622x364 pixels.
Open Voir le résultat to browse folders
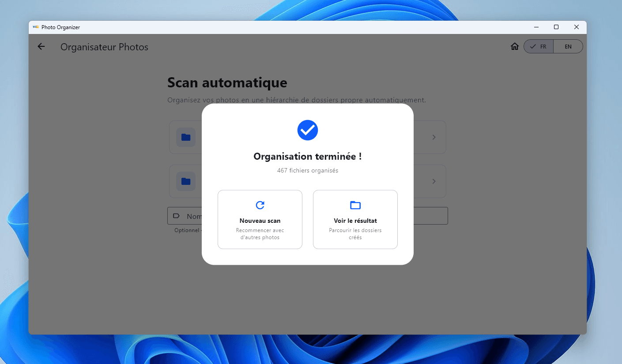point(355,220)
